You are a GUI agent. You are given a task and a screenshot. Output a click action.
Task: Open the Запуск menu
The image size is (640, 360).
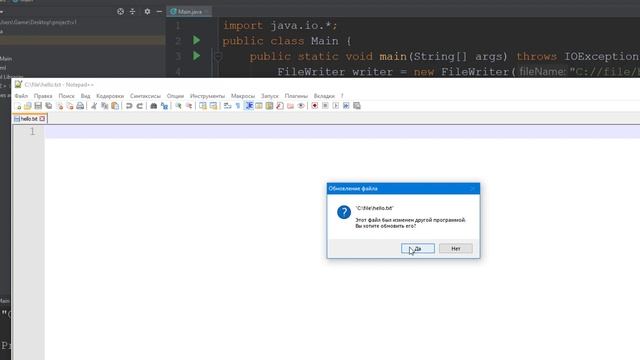coord(270,96)
